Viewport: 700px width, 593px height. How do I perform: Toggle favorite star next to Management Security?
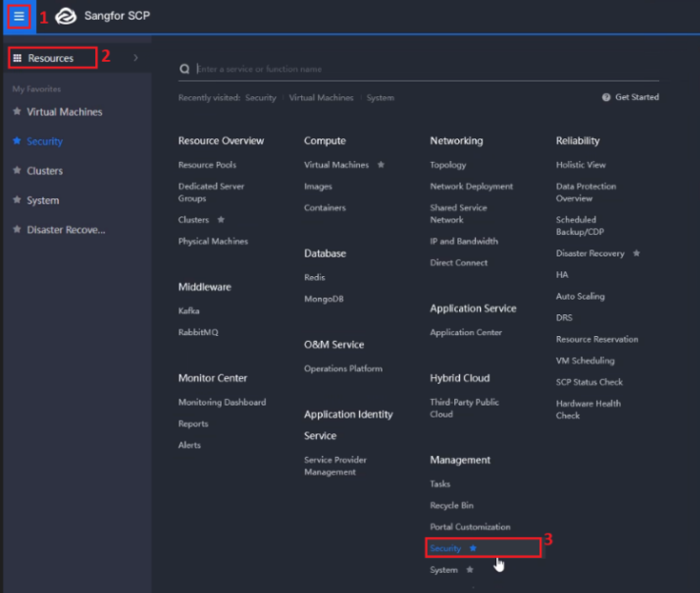pyautogui.click(x=473, y=548)
